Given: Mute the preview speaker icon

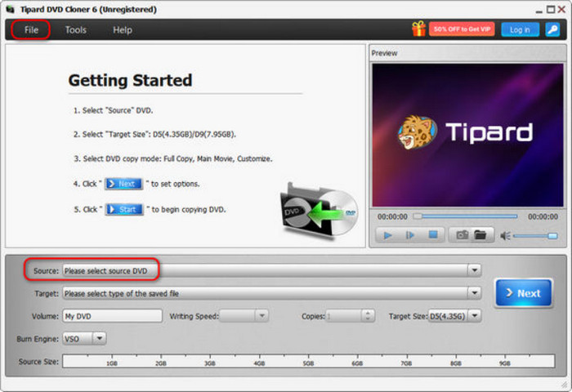Looking at the screenshot, I should click(506, 236).
